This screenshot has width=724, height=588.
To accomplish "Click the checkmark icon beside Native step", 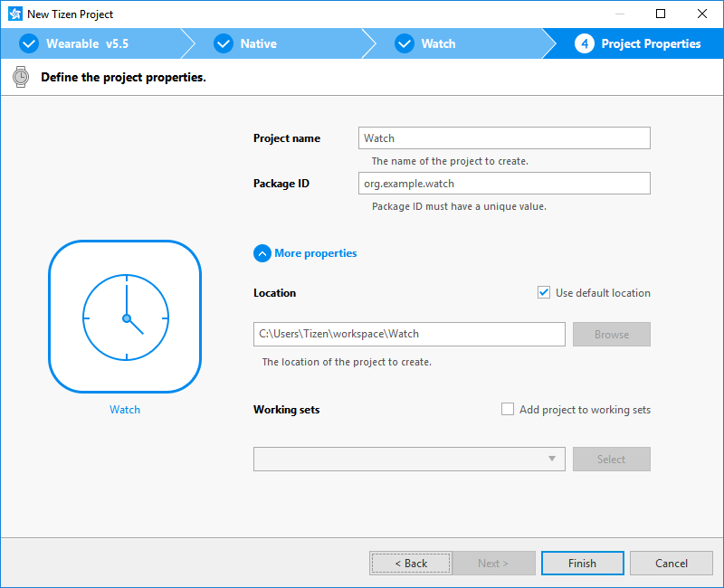I will tap(224, 43).
